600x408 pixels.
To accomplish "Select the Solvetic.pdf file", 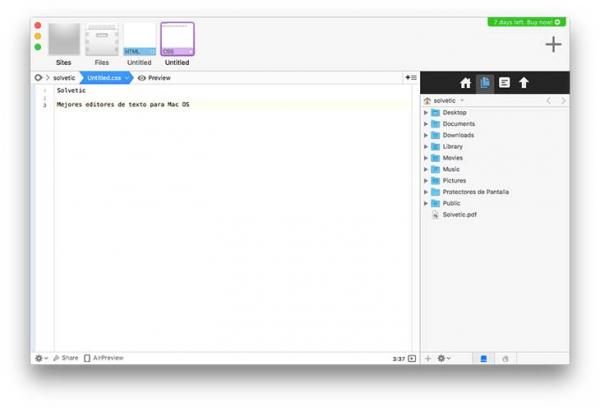I will tap(495, 215).
